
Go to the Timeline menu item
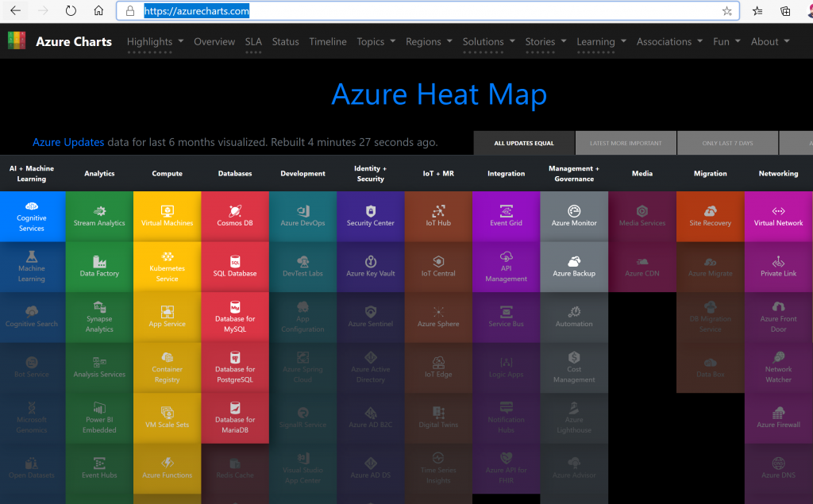[328, 41]
